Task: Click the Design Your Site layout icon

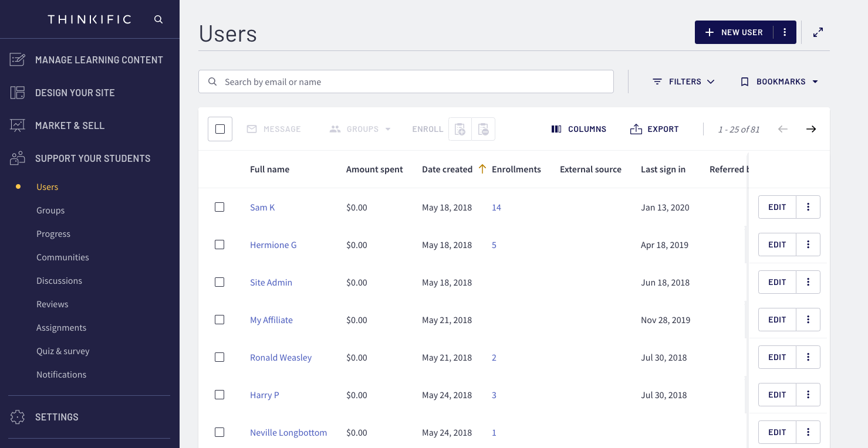Action: pyautogui.click(x=18, y=93)
